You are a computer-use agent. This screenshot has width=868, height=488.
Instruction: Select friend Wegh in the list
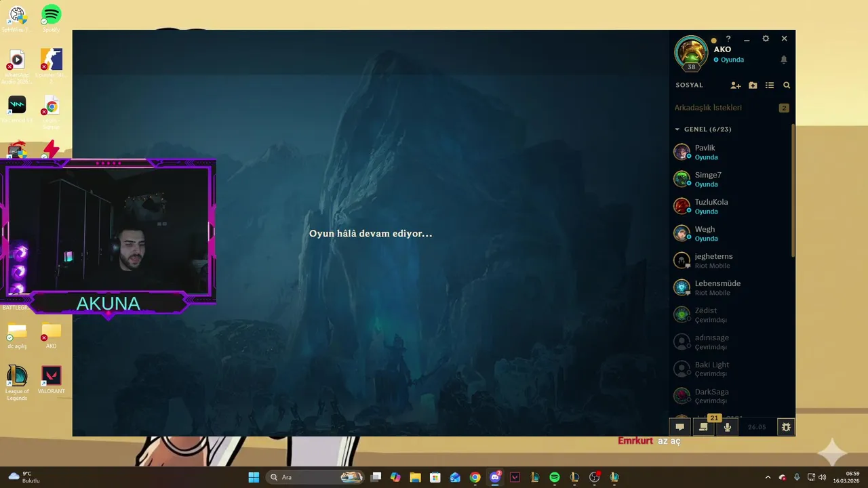(x=730, y=233)
